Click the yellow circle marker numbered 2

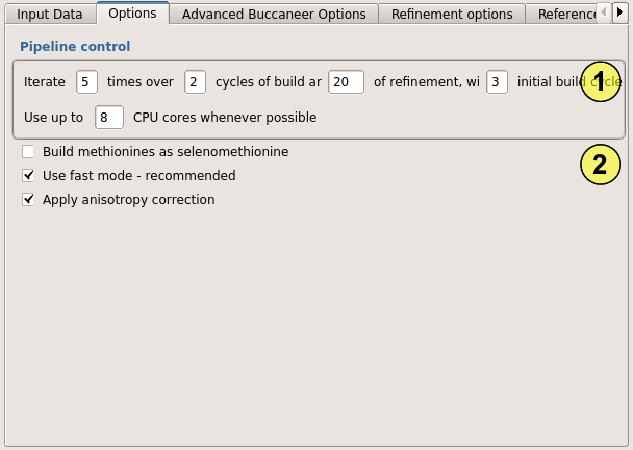coord(600,165)
